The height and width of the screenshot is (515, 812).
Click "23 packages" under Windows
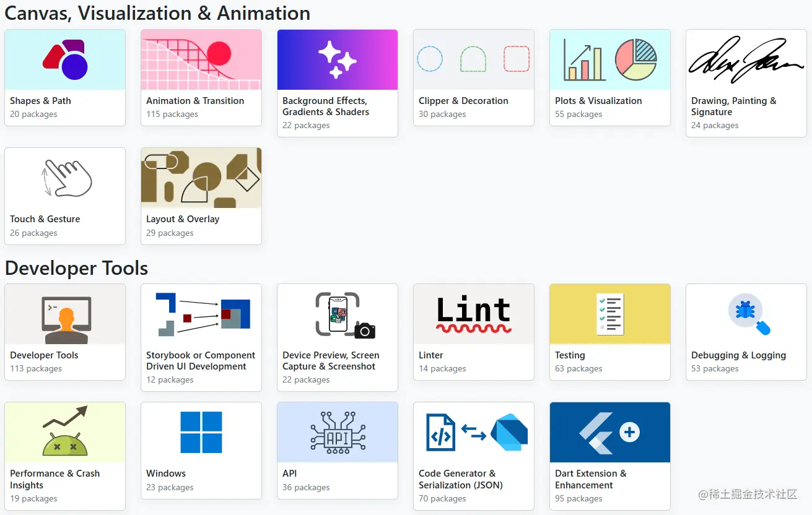coord(170,488)
